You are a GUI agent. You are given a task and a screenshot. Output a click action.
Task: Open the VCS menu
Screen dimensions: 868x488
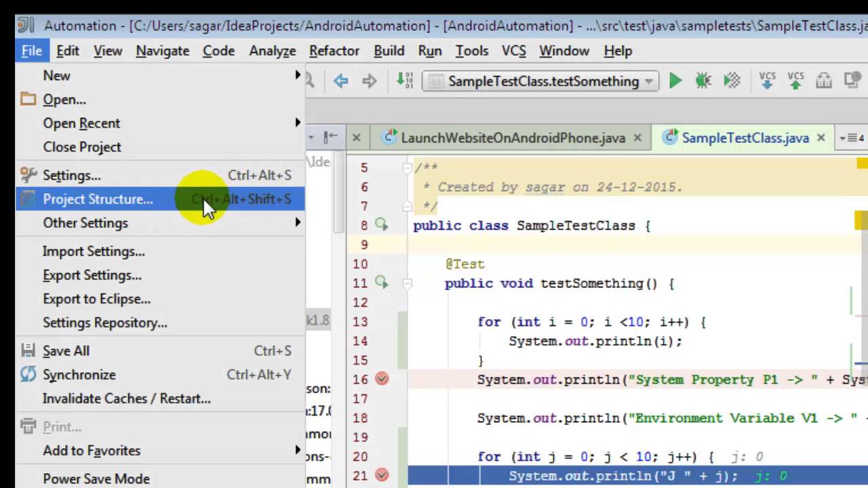(514, 51)
